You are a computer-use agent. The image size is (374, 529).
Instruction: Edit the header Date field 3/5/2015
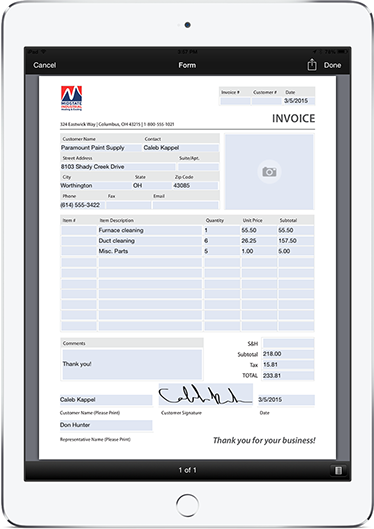[299, 101]
